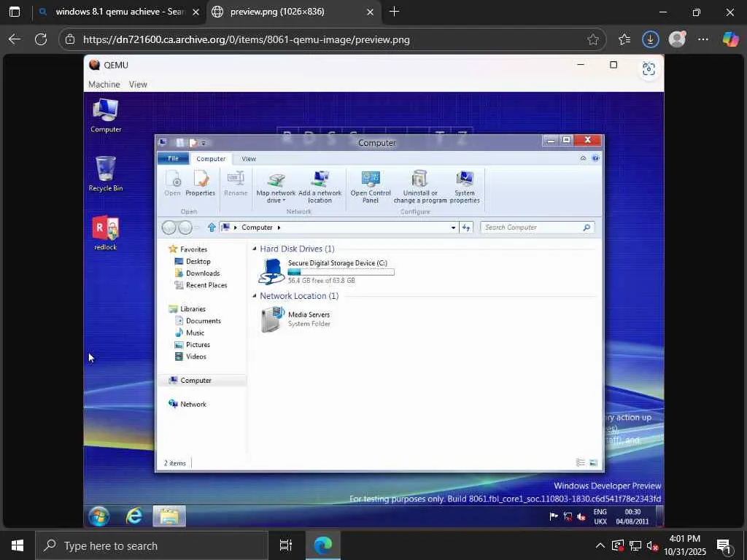Open Windows host Start button
The height and width of the screenshot is (560, 747).
(x=18, y=545)
